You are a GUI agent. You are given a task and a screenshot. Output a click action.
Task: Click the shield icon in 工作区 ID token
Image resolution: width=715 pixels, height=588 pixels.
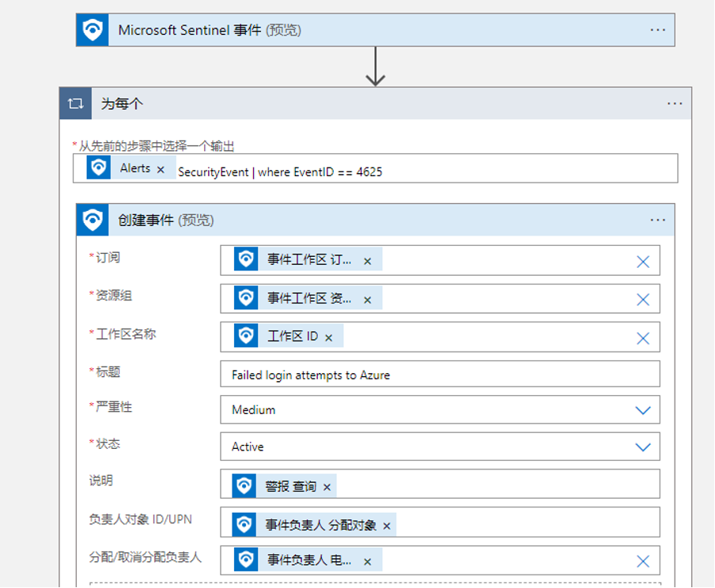246,336
